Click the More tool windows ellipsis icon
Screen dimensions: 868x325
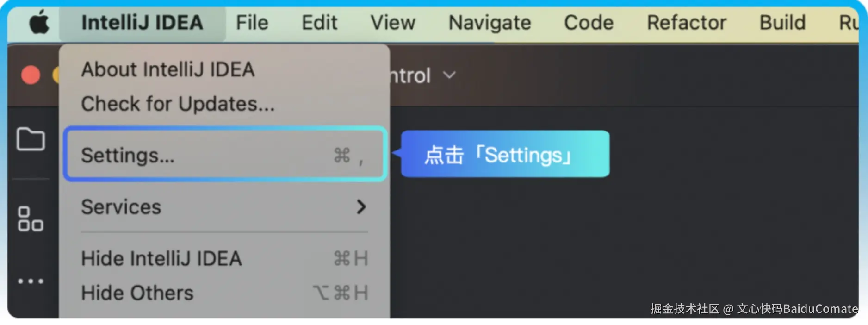(31, 281)
